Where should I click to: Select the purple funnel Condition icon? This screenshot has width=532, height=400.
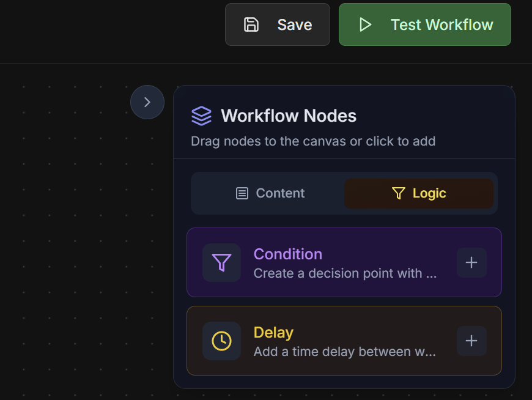coord(221,262)
